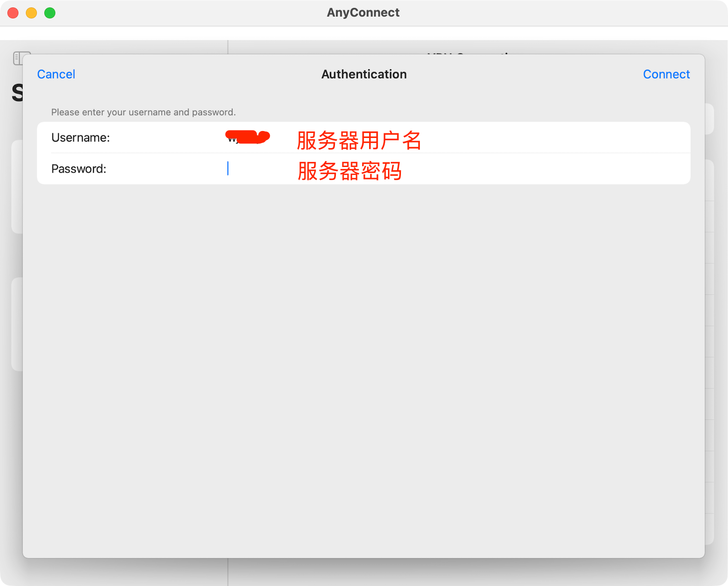Click the 'Please enter your username' instruction text
The image size is (728, 586).
coord(143,112)
